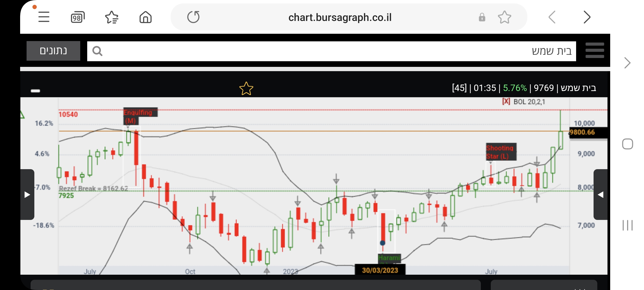Reload the page with refresh icon
The width and height of the screenshot is (644, 290).
point(193,17)
